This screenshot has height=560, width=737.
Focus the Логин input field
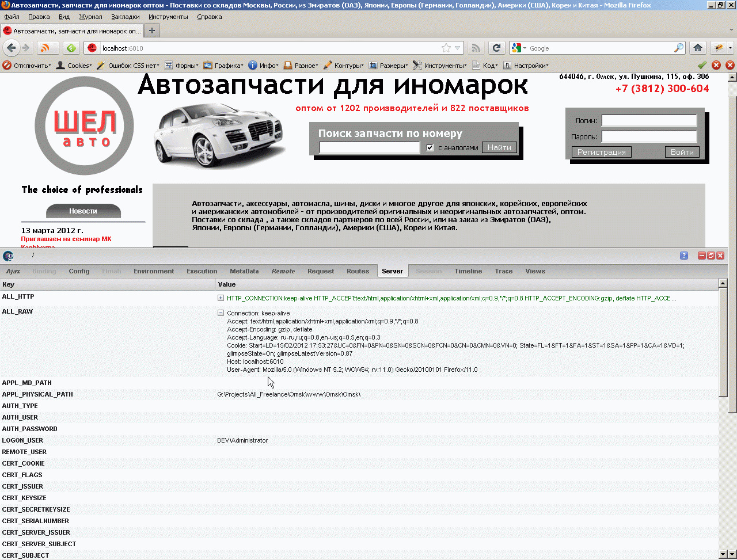point(649,120)
